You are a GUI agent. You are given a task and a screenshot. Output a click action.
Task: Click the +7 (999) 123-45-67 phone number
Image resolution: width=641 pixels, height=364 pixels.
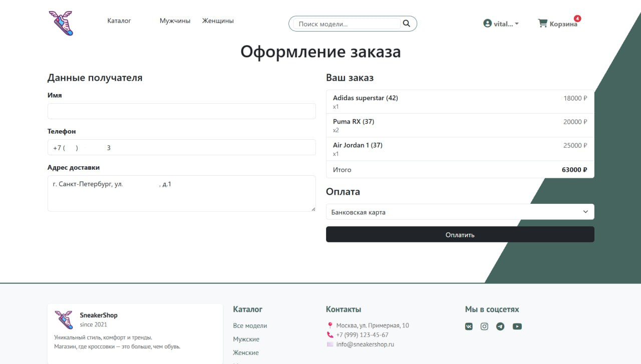(362, 335)
